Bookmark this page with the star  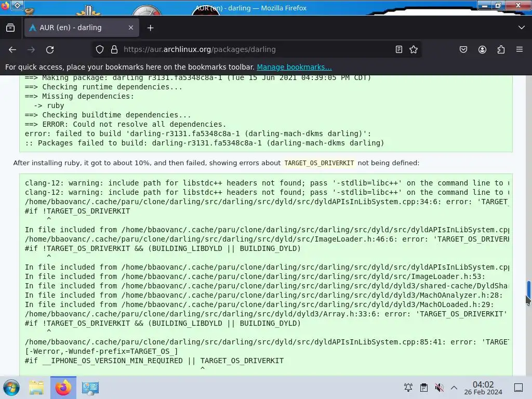click(413, 49)
